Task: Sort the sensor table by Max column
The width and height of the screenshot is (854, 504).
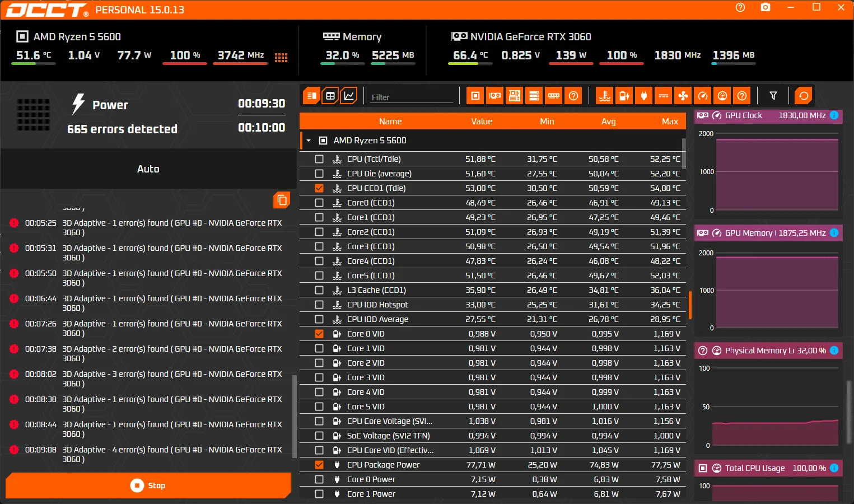Action: 670,122
